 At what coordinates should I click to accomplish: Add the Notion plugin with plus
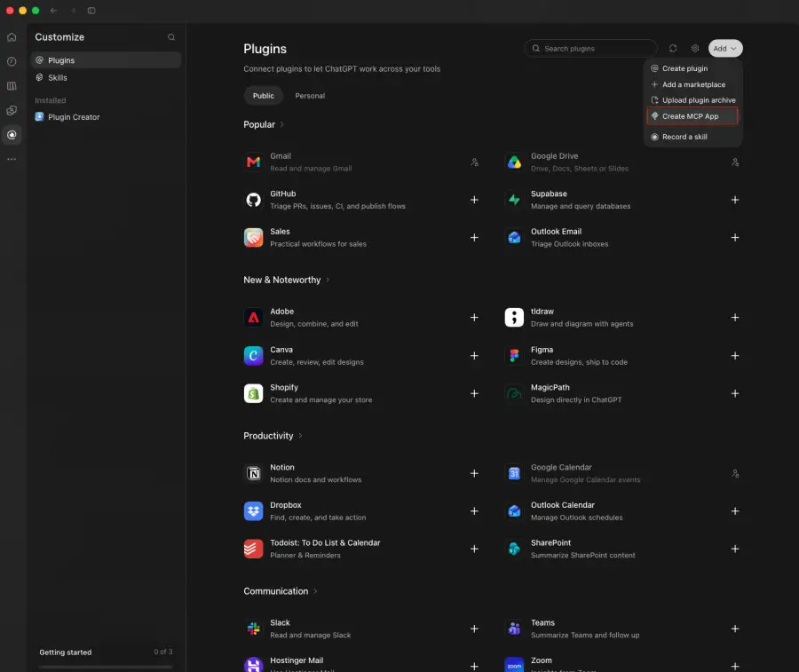(474, 473)
